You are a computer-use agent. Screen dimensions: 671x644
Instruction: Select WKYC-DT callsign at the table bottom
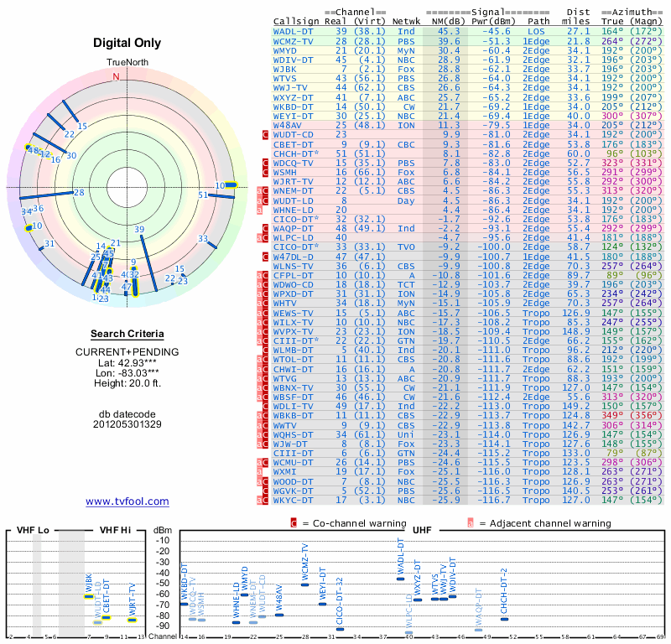pyautogui.click(x=293, y=500)
